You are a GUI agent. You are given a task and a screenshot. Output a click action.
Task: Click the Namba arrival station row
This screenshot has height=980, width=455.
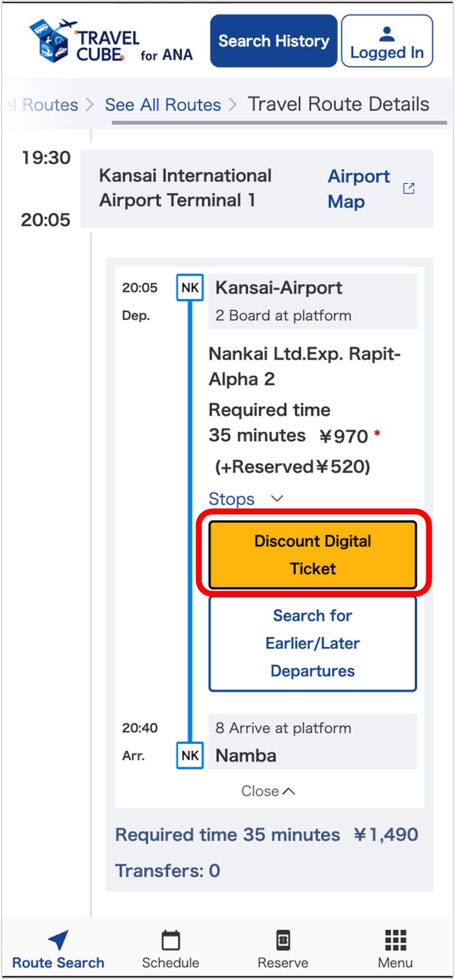[312, 756]
